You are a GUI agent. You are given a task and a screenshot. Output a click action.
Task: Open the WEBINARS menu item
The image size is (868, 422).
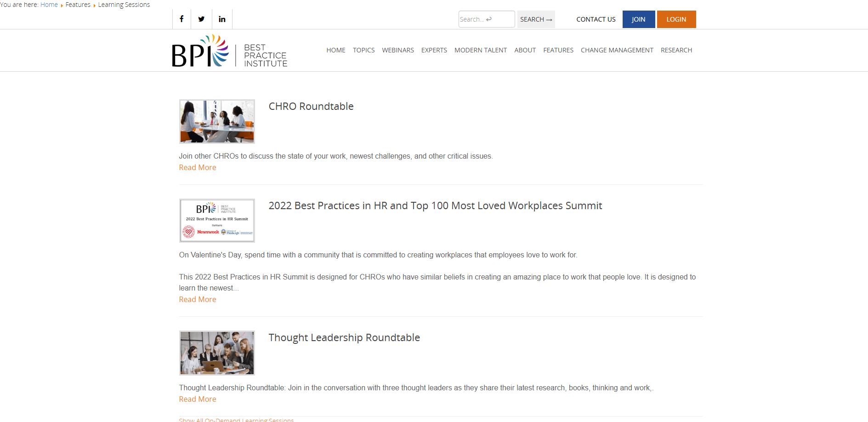397,50
